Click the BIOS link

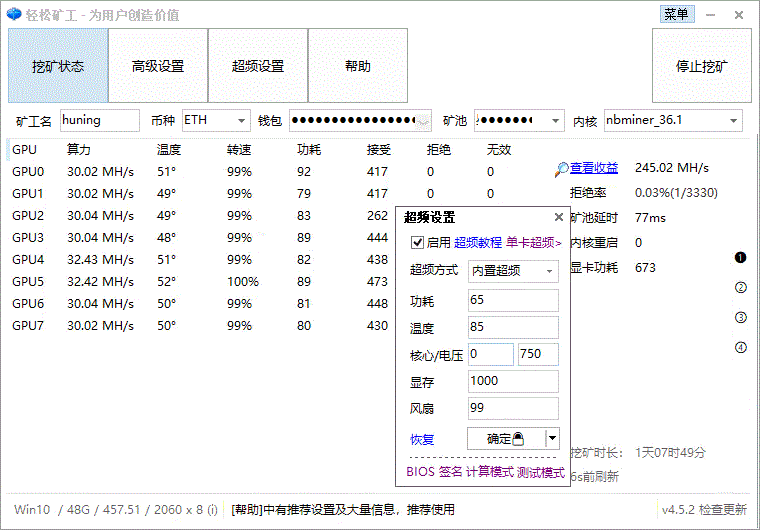pyautogui.click(x=420, y=472)
